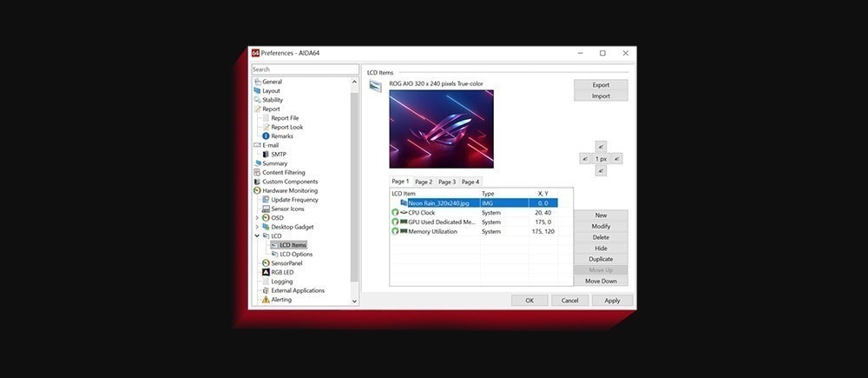Nudge the item up with the arrow button
Viewport: 868px width, 378px height.
coord(601,146)
